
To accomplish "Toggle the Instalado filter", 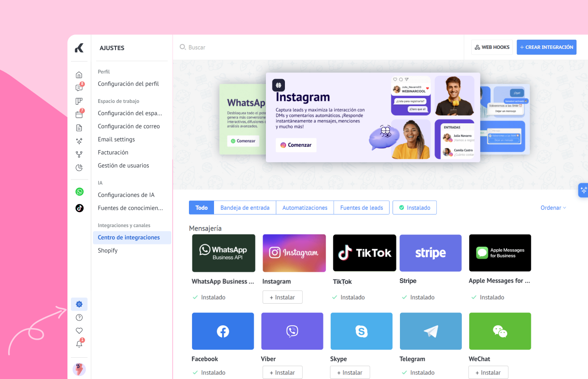I will tap(414, 208).
